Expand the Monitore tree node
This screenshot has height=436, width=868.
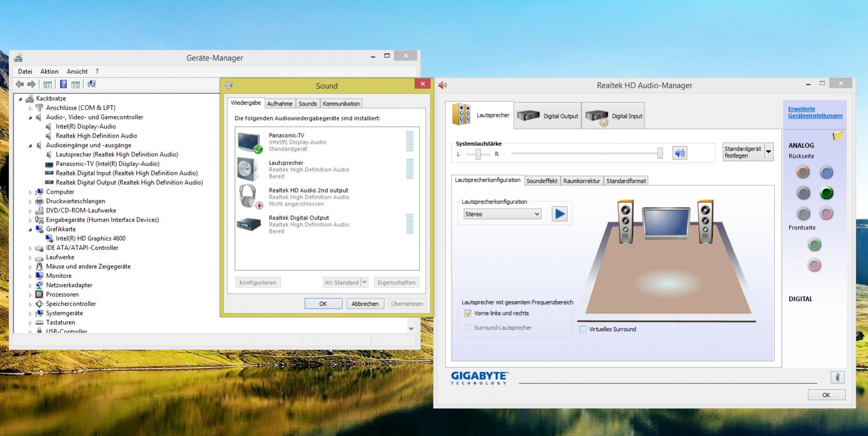pyautogui.click(x=30, y=276)
